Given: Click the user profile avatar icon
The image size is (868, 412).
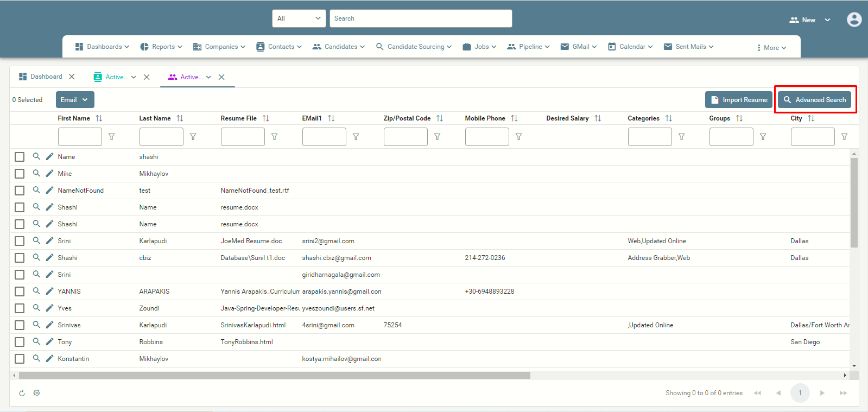Looking at the screenshot, I should 854,20.
